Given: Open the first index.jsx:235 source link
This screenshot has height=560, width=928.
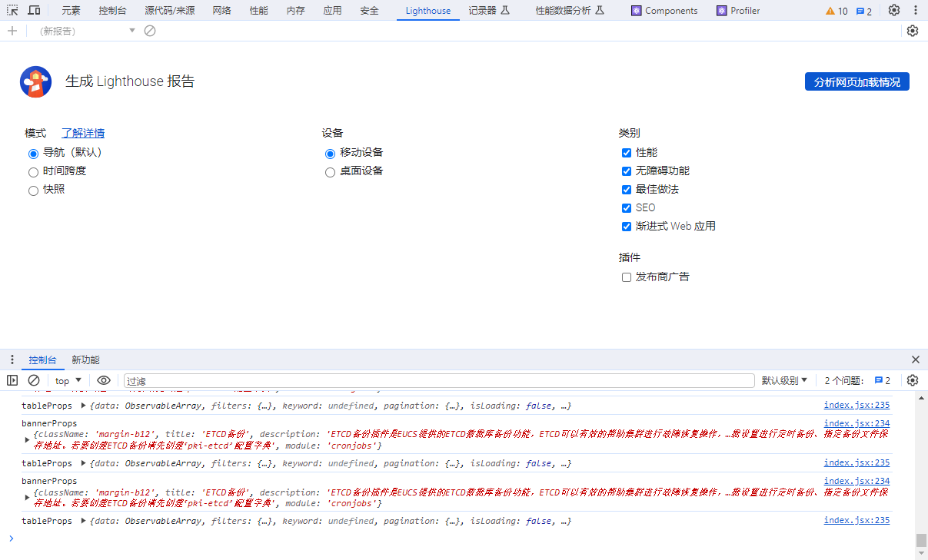Looking at the screenshot, I should 856,405.
